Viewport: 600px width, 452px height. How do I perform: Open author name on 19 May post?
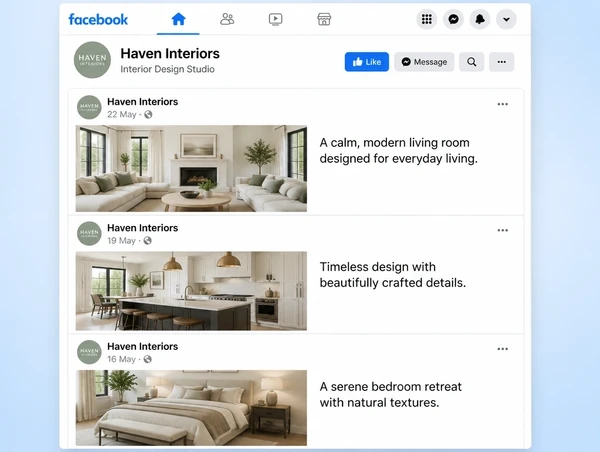(x=142, y=228)
